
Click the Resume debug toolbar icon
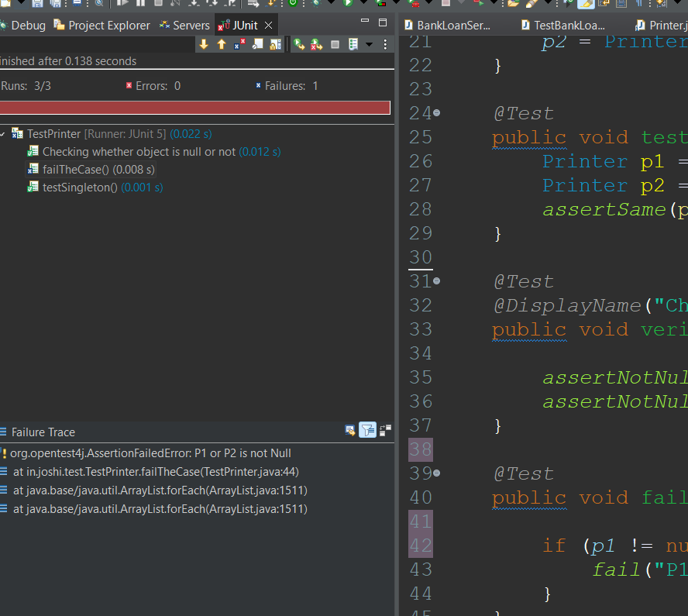coord(122,2)
